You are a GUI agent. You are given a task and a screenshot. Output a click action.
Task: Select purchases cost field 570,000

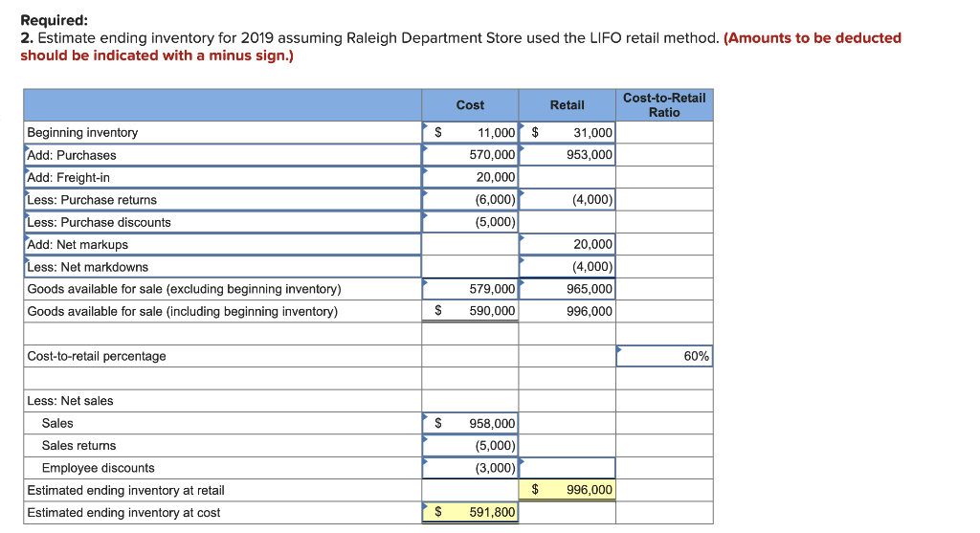click(x=470, y=155)
